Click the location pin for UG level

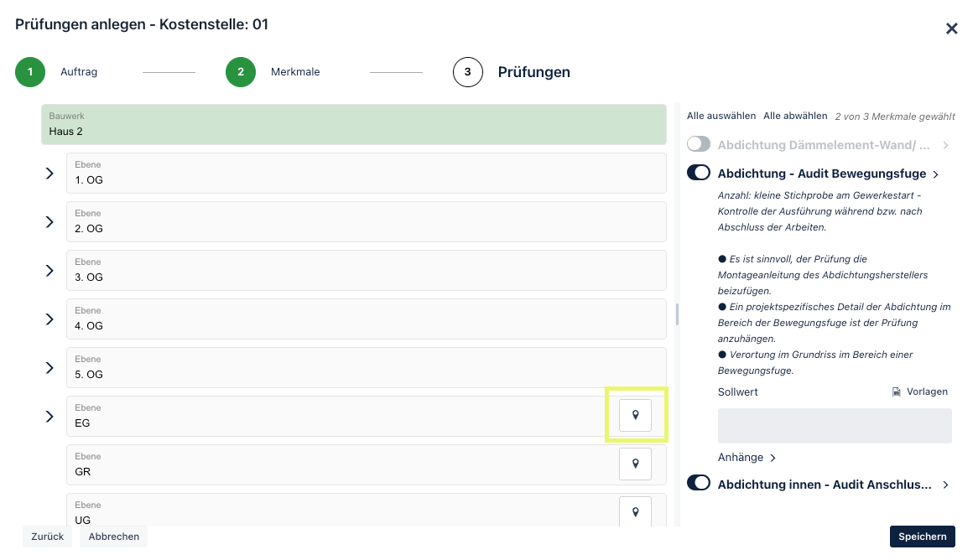pos(635,512)
